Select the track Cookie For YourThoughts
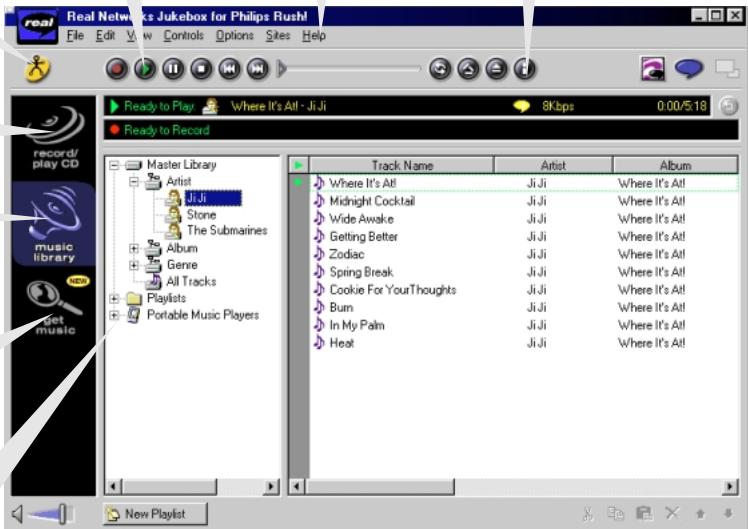Image resolution: width=748 pixels, height=529 pixels. [393, 290]
